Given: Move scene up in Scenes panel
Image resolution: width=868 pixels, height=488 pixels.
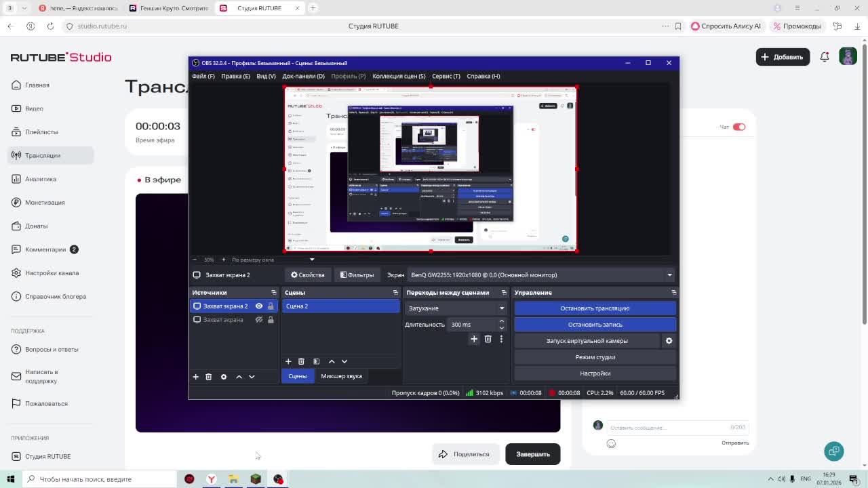Looking at the screenshot, I should 332,361.
